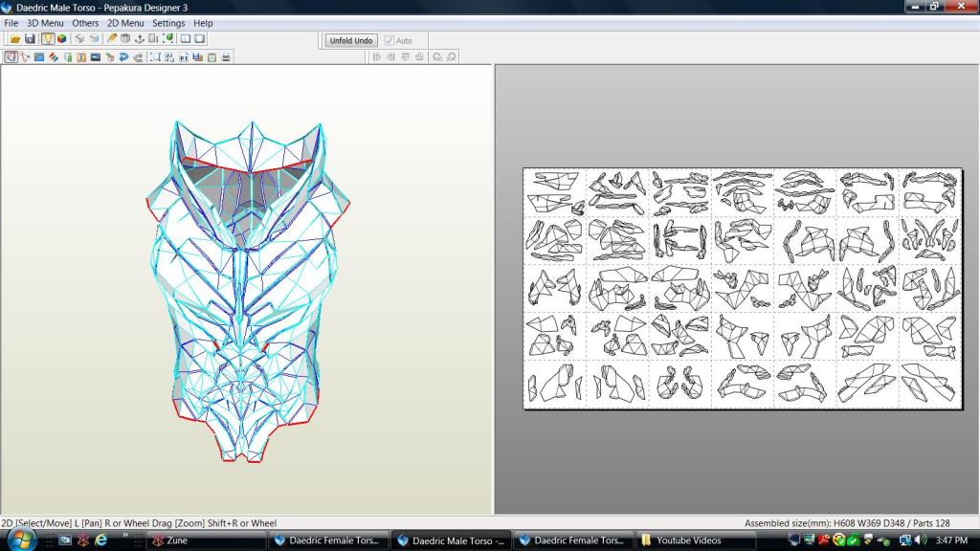Screen dimensions: 980x551
Task: Switch to the two-pane split view icon
Action: [x=186, y=38]
